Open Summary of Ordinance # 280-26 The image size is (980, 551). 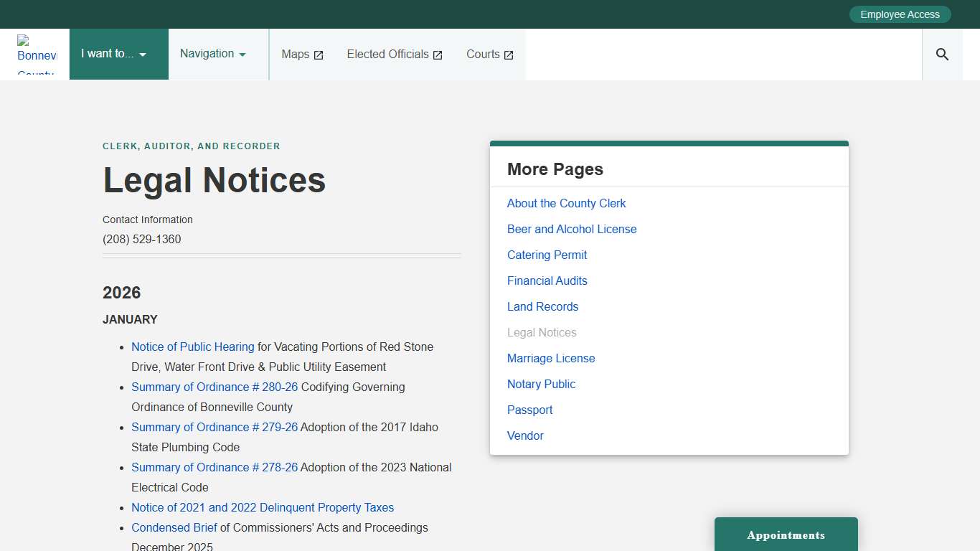pos(215,387)
